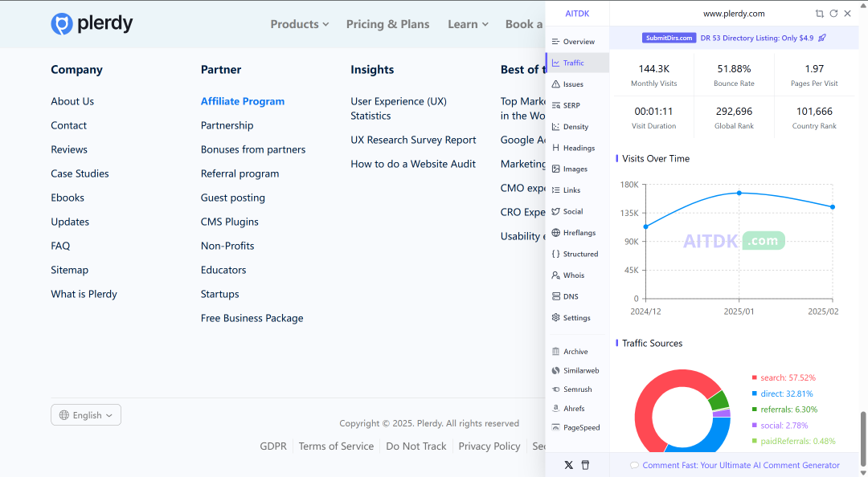Open the Do Not Track link
Viewport: 868px width, 477px height.
[x=416, y=446]
